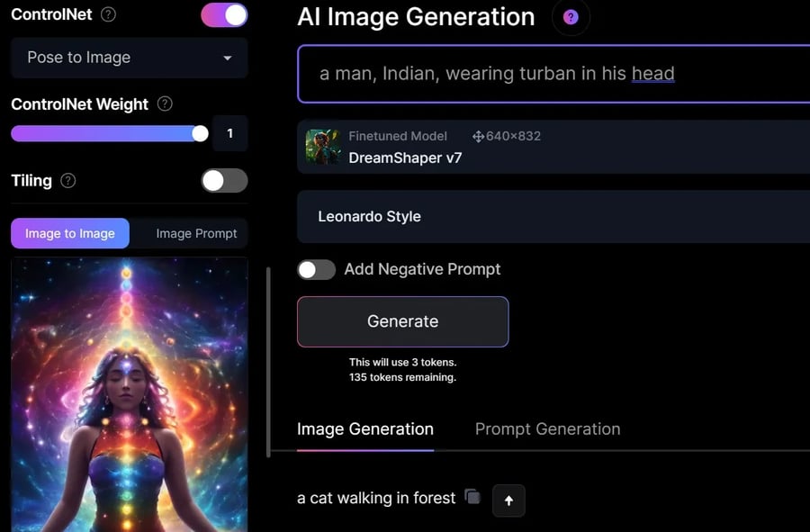This screenshot has width=810, height=532.
Task: Turn on Add Negative Prompt switch
Action: [x=316, y=270]
